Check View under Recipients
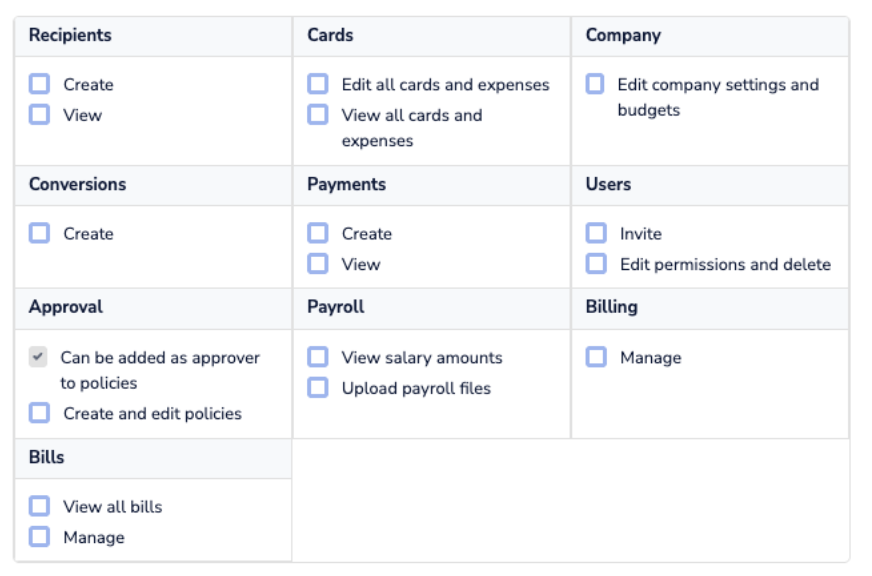This screenshot has height=576, width=872. point(39,114)
